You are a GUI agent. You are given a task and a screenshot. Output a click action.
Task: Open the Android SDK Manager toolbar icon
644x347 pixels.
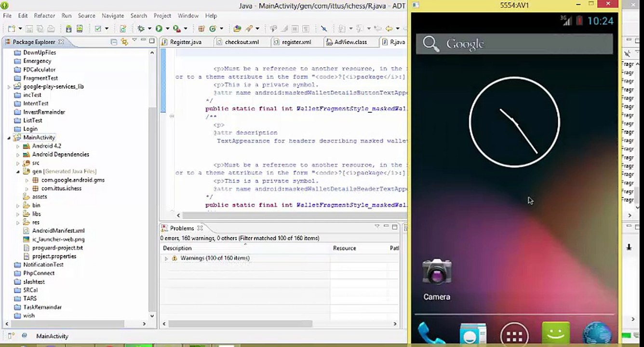(x=70, y=29)
